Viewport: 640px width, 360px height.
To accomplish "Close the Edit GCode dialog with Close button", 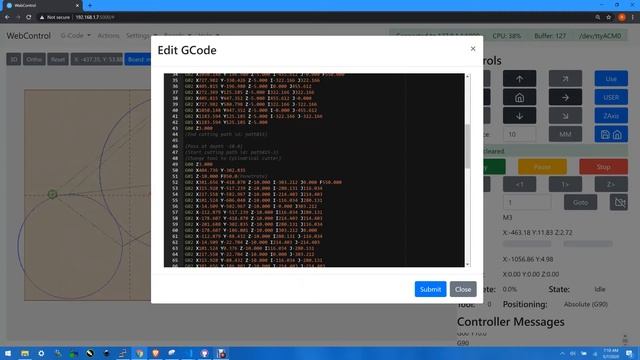I will click(463, 289).
